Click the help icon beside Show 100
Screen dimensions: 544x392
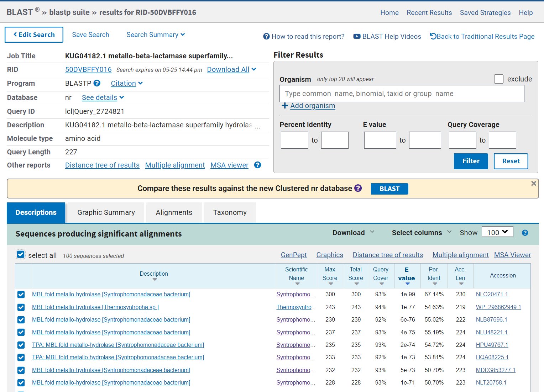tap(525, 233)
